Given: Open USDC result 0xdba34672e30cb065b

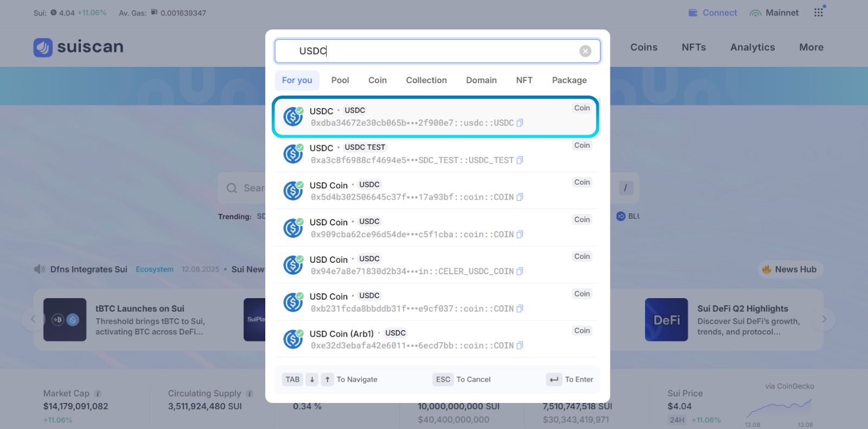Looking at the screenshot, I should (x=435, y=117).
